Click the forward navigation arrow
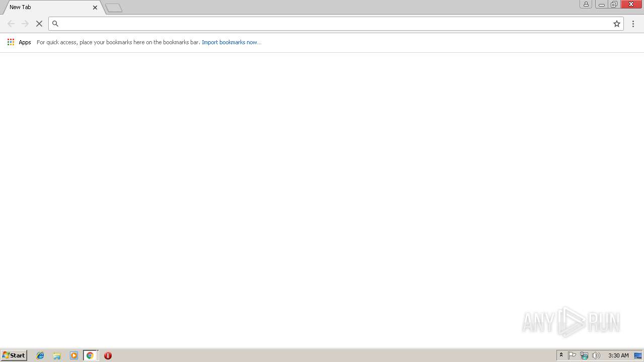The height and width of the screenshot is (362, 644). click(25, 24)
